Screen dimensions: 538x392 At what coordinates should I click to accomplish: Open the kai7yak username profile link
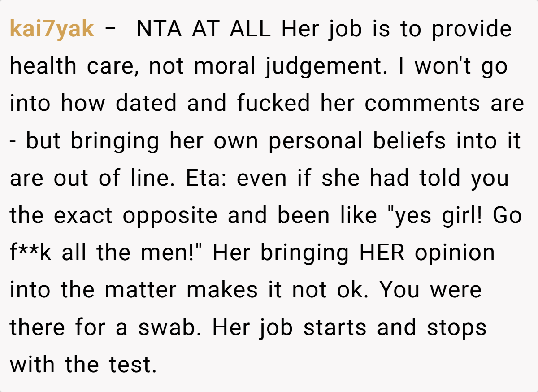pos(52,29)
